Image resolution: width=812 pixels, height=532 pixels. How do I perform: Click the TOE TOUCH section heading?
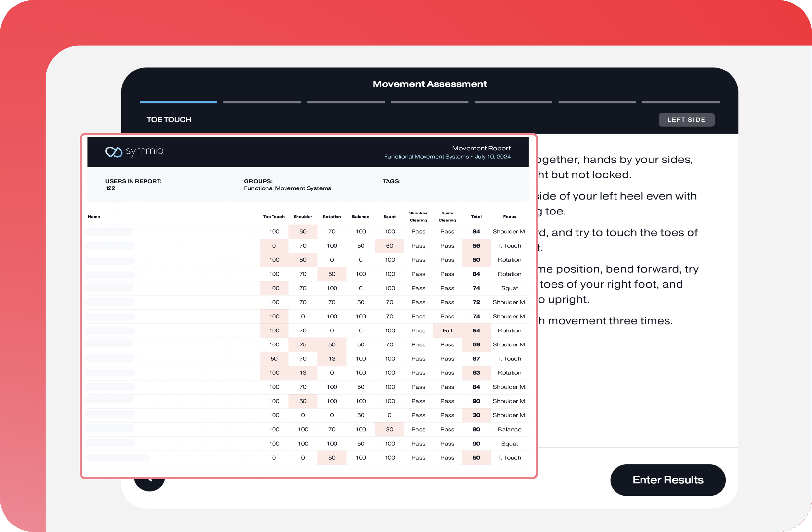(x=169, y=120)
